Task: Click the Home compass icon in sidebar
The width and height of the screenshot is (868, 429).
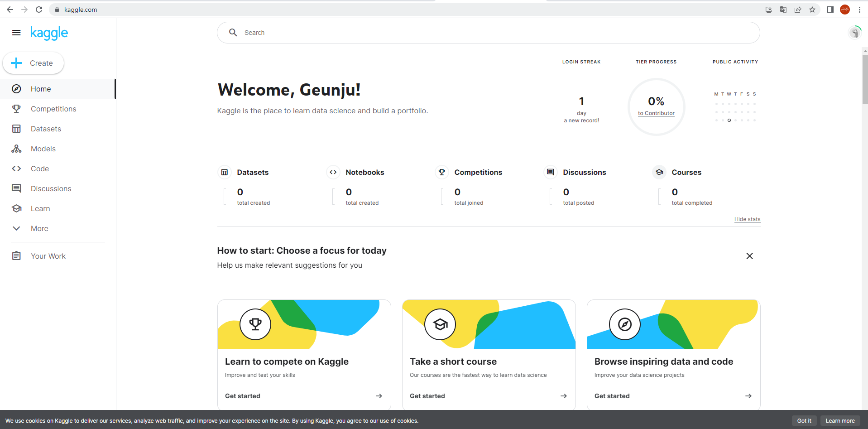Action: [x=16, y=89]
